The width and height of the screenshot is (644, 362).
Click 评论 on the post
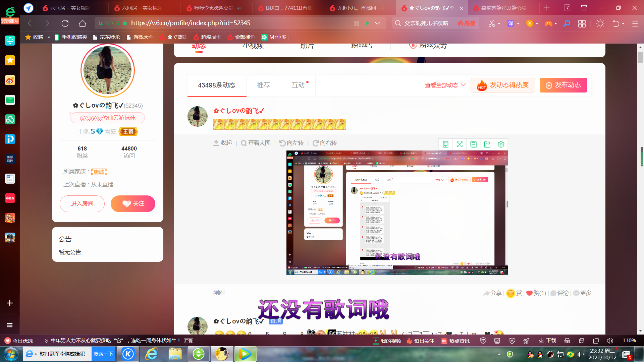(x=559, y=293)
